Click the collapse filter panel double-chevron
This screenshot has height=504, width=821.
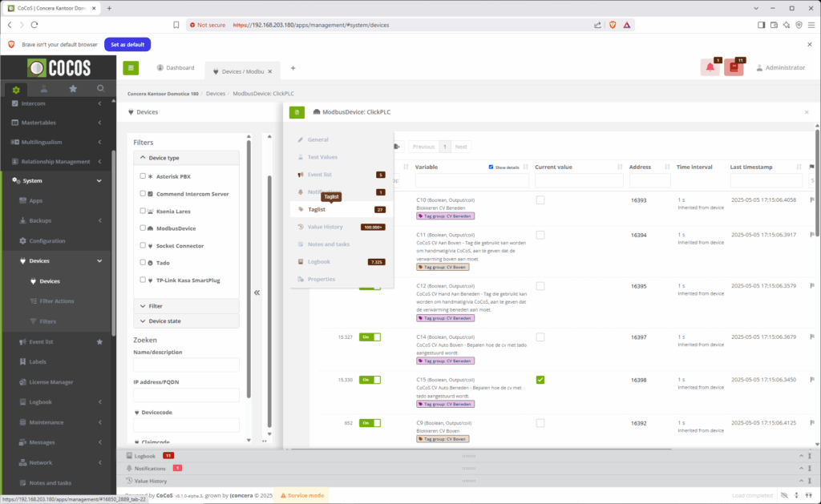point(257,292)
